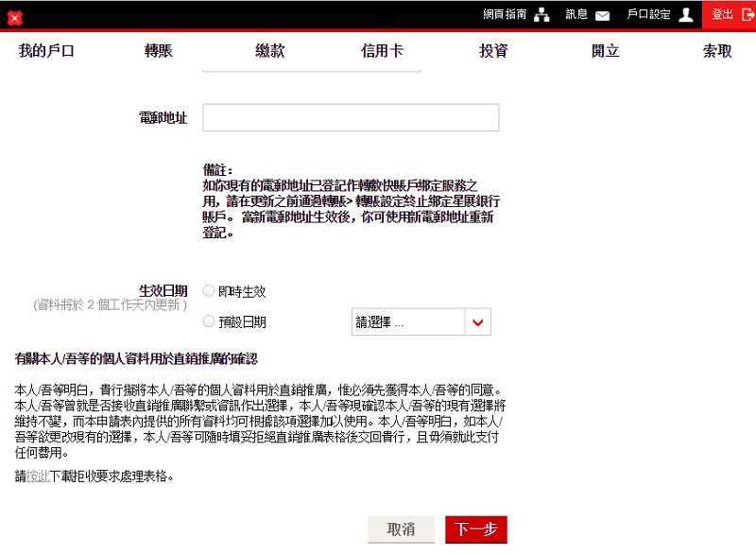Image resolution: width=756 pixels, height=555 pixels.
Task: Click the 戶口設定 person icon
Action: (x=686, y=15)
